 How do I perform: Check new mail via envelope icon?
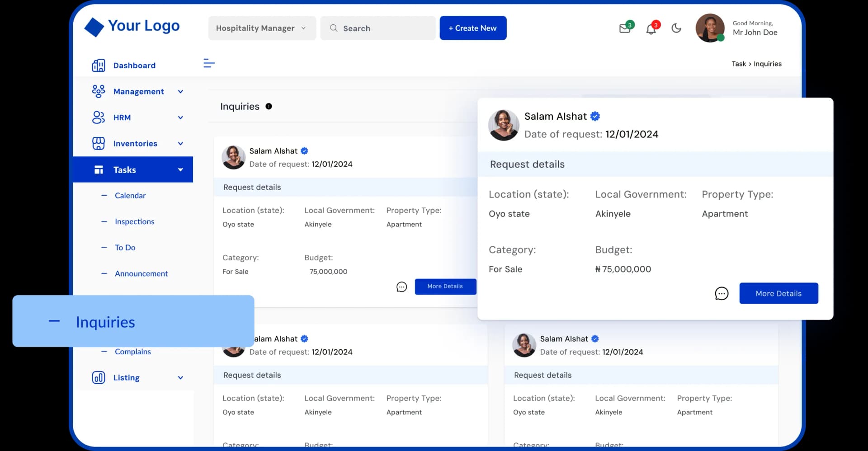[x=625, y=28]
